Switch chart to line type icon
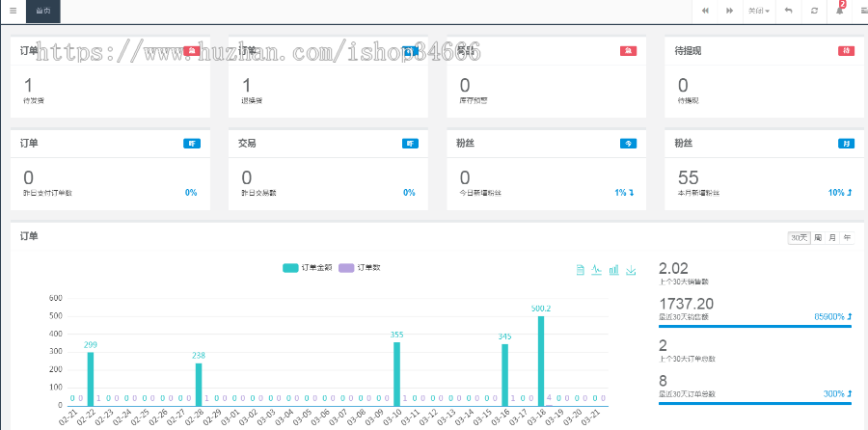 point(596,270)
